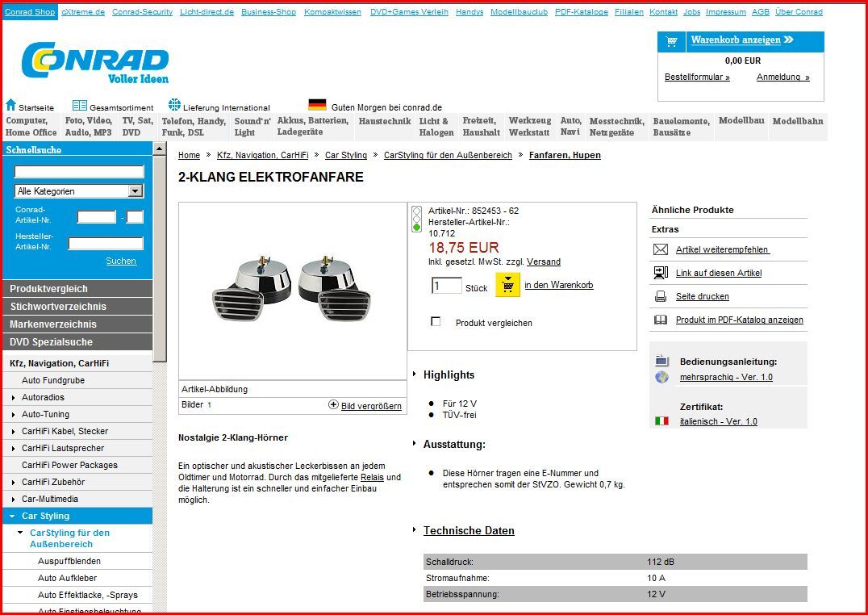Click the globe icon for Lieferung International
Viewport: 868px width, 615px height.
[174, 105]
